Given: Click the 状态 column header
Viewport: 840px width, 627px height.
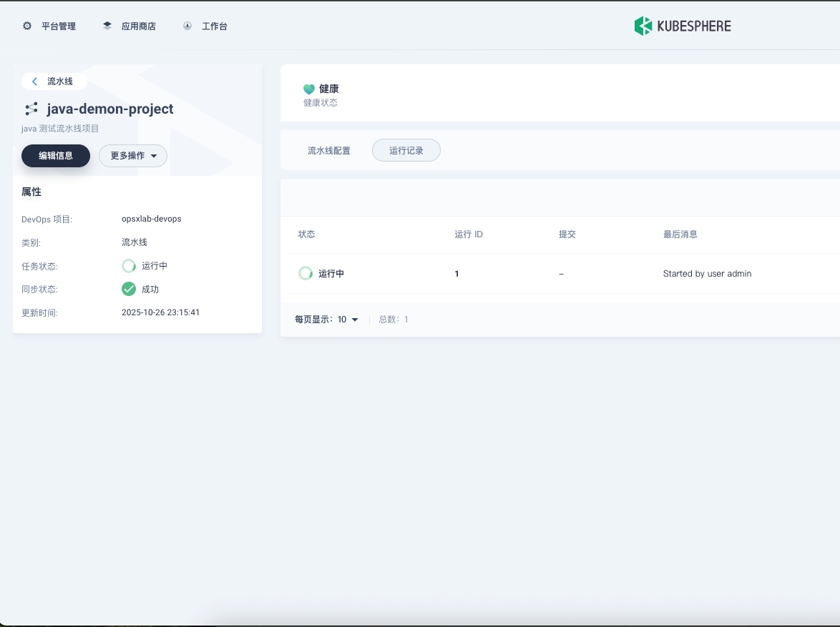Looking at the screenshot, I should coord(307,234).
